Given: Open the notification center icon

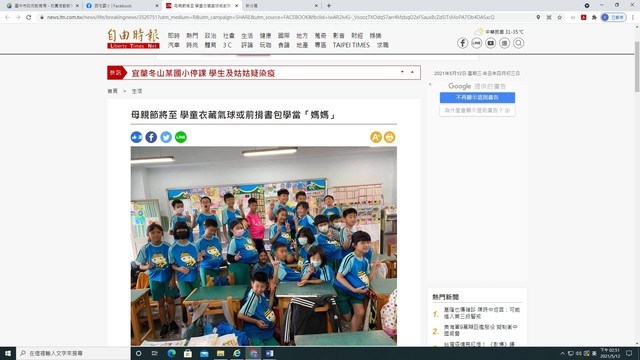Looking at the screenshot, I should coord(629,353).
